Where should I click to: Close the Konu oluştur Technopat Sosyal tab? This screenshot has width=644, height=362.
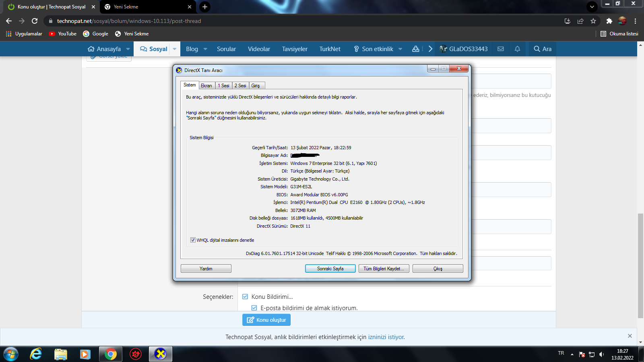93,7
